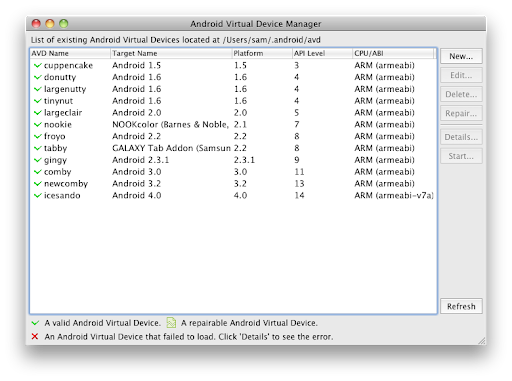Click the Android 2.0 target cell

[x=137, y=113]
